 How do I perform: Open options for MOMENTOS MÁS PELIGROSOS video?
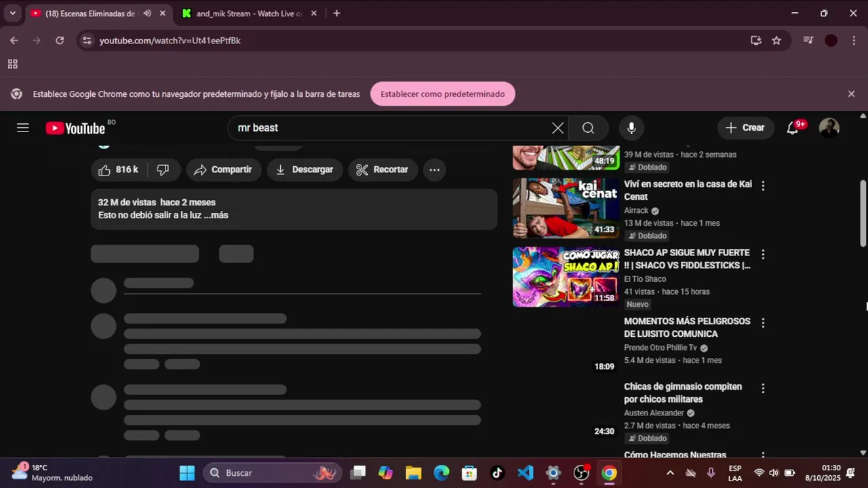[x=763, y=323]
